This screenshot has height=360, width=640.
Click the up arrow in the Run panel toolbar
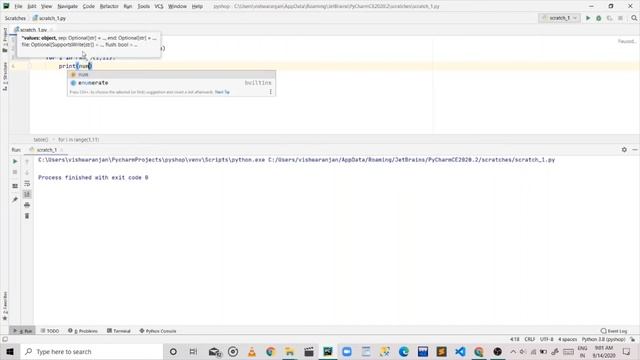click(x=27, y=161)
